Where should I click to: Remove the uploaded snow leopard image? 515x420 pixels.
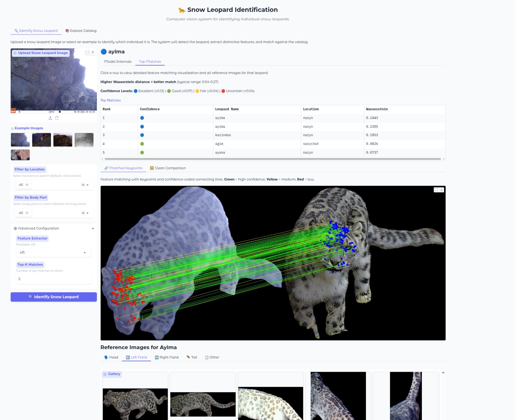pos(93,52)
